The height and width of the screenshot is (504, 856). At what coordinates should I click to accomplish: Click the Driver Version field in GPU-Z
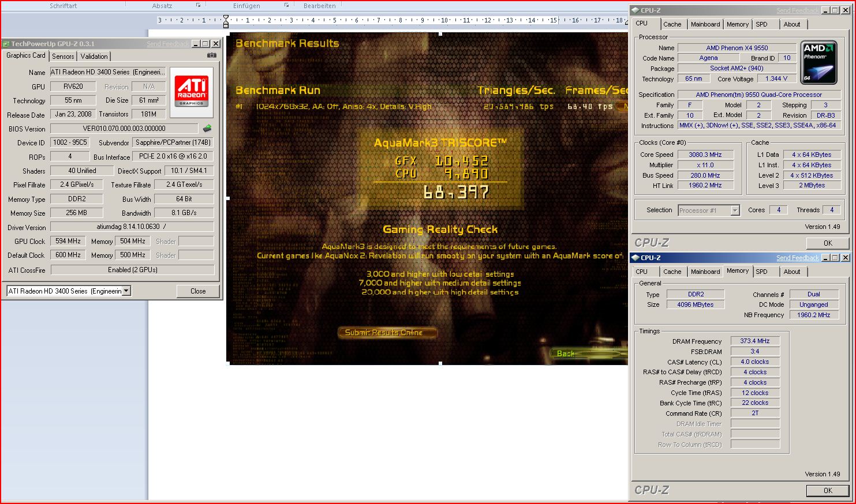click(132, 227)
